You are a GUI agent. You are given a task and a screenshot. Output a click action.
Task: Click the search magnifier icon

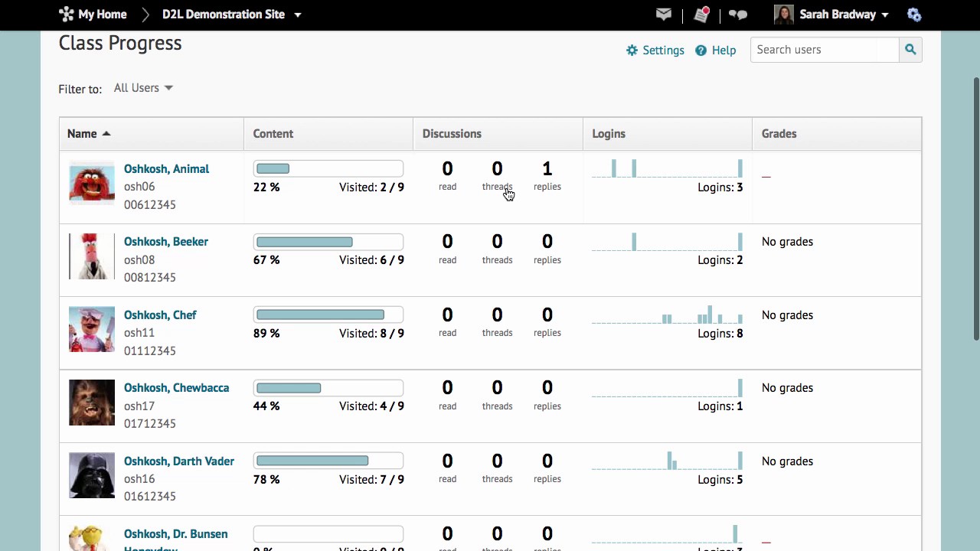pyautogui.click(x=910, y=50)
